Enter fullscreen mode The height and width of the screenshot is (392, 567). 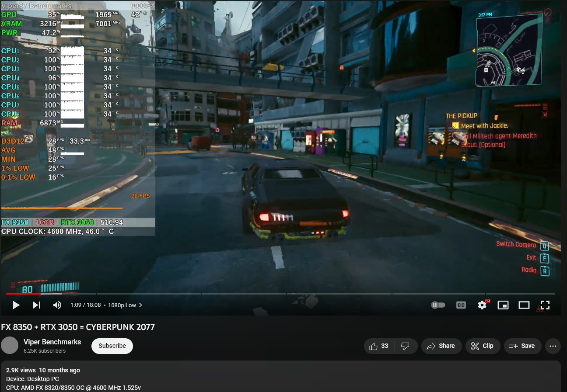click(x=545, y=305)
